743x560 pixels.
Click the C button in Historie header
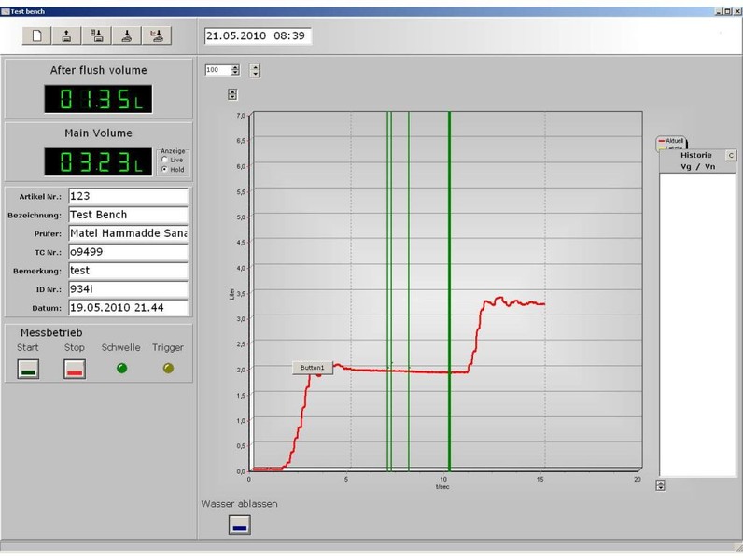click(x=731, y=155)
